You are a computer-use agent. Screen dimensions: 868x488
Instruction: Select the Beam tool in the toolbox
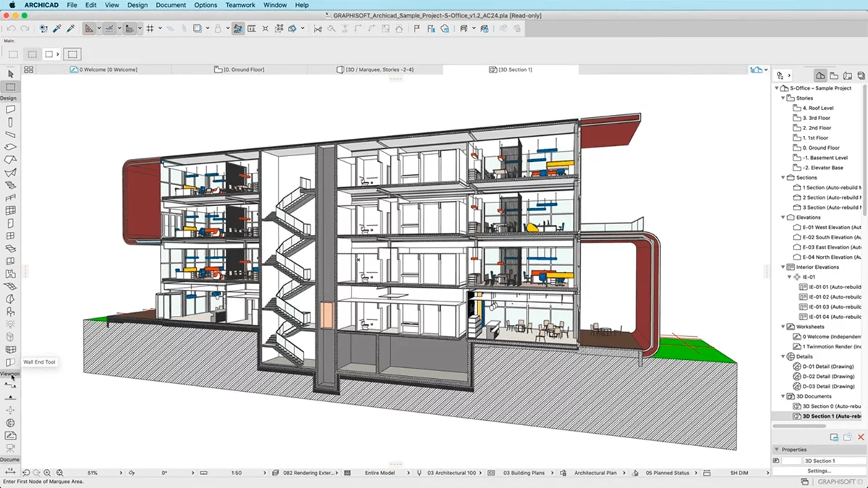[x=10, y=134]
